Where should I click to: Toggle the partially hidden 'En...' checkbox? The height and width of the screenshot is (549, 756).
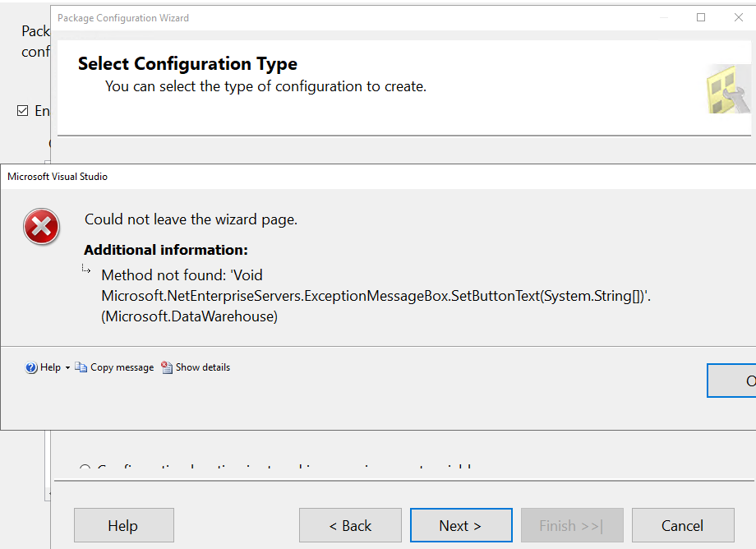(22, 111)
